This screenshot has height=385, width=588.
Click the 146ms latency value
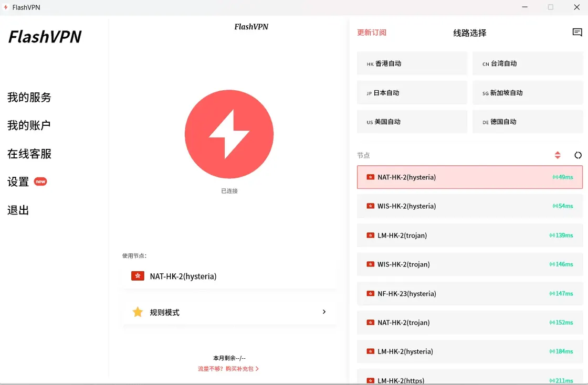[x=564, y=264]
